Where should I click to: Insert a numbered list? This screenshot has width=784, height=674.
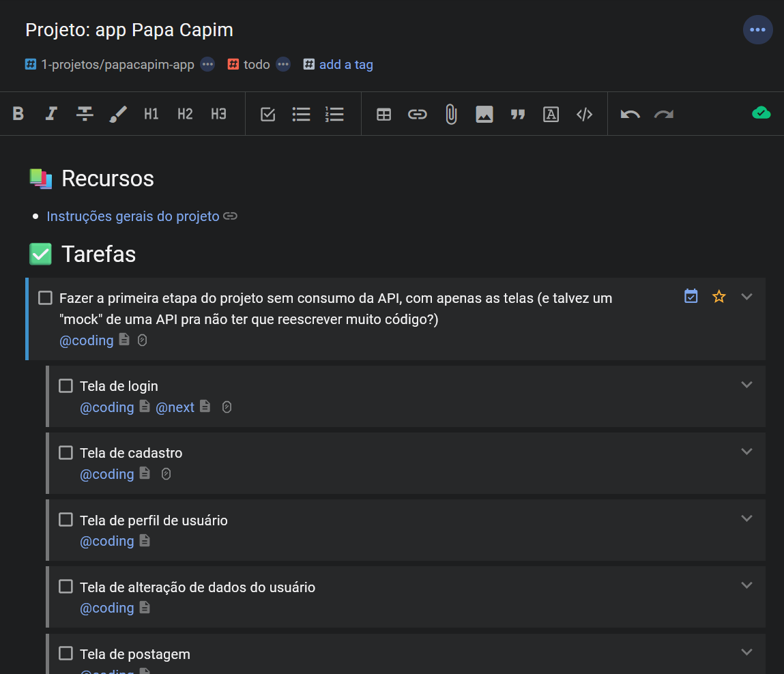(334, 114)
